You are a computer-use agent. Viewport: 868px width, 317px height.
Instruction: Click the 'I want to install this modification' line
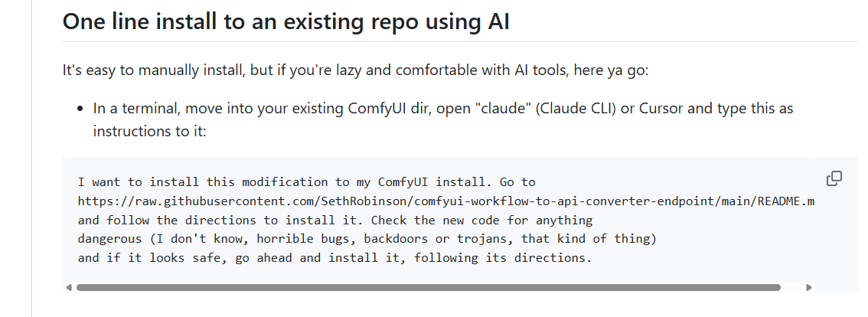click(307, 182)
